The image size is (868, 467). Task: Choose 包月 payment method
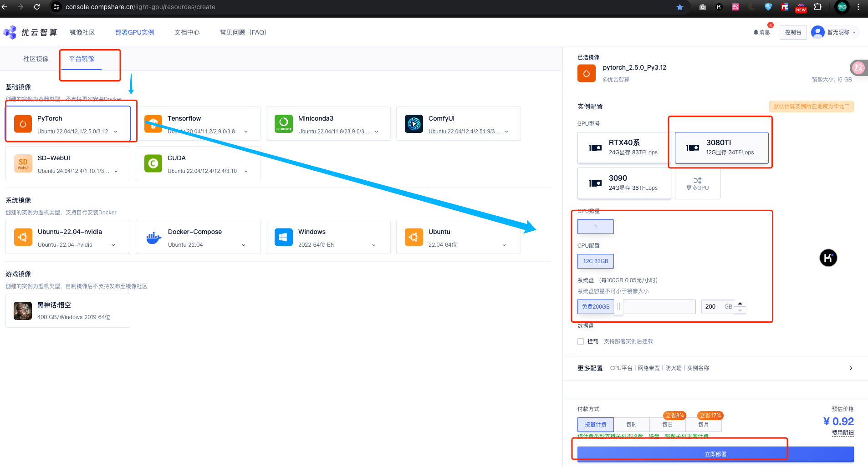click(704, 425)
